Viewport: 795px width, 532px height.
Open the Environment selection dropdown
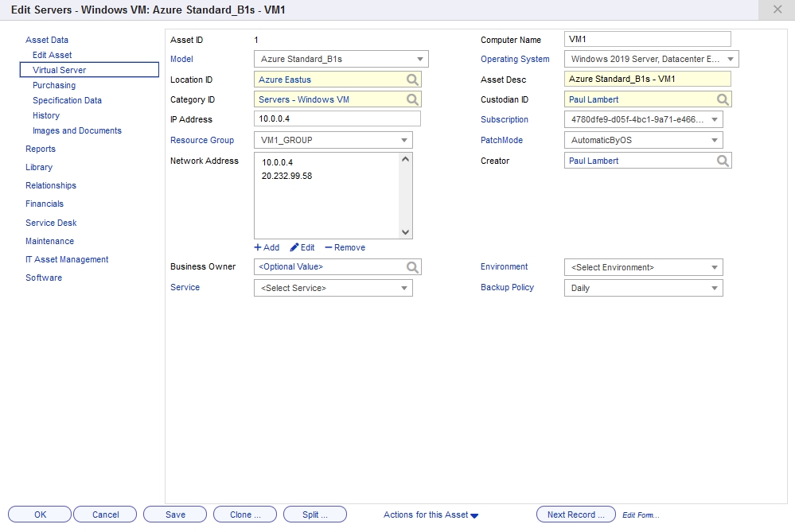point(714,267)
